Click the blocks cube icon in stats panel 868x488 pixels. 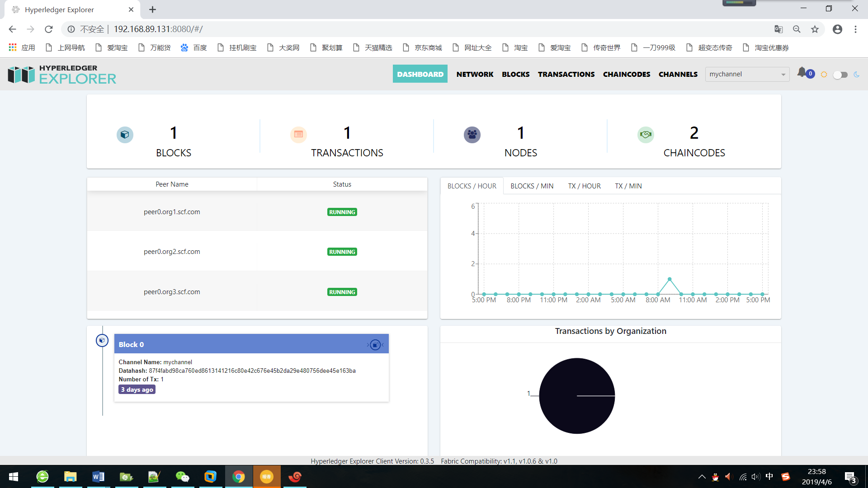point(125,134)
